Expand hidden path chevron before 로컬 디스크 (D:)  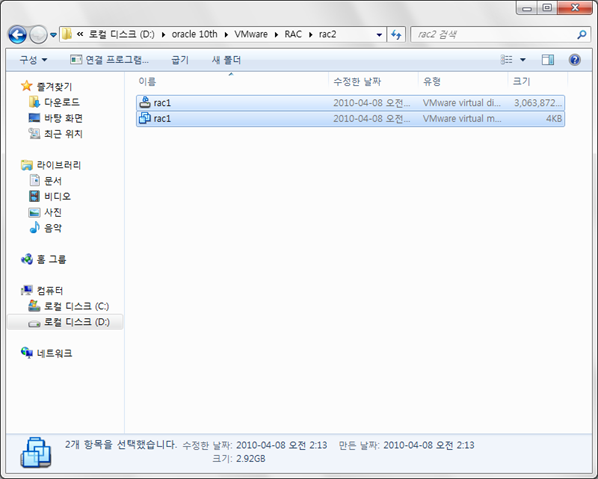pyautogui.click(x=80, y=34)
